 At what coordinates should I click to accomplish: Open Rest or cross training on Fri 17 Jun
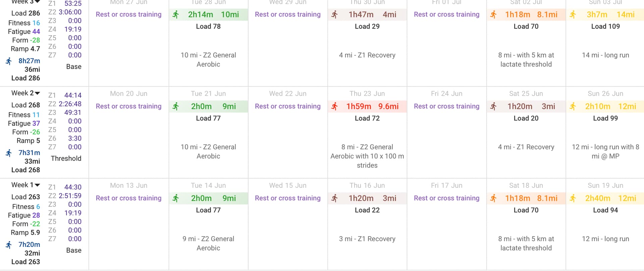446,198
